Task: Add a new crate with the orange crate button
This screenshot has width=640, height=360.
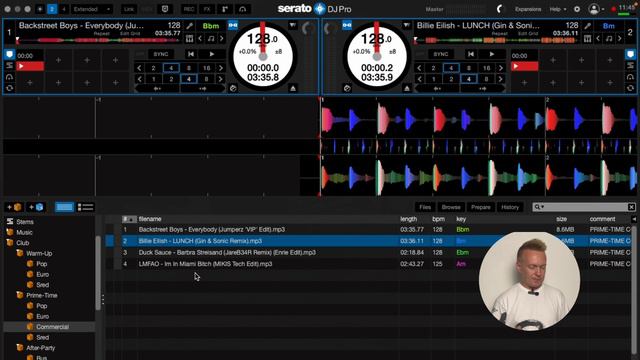Action: point(14,207)
